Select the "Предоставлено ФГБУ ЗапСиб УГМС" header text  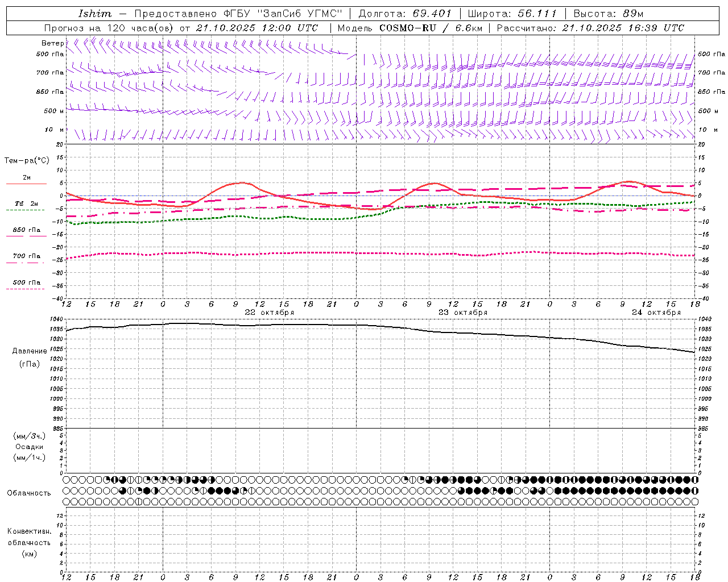point(238,14)
